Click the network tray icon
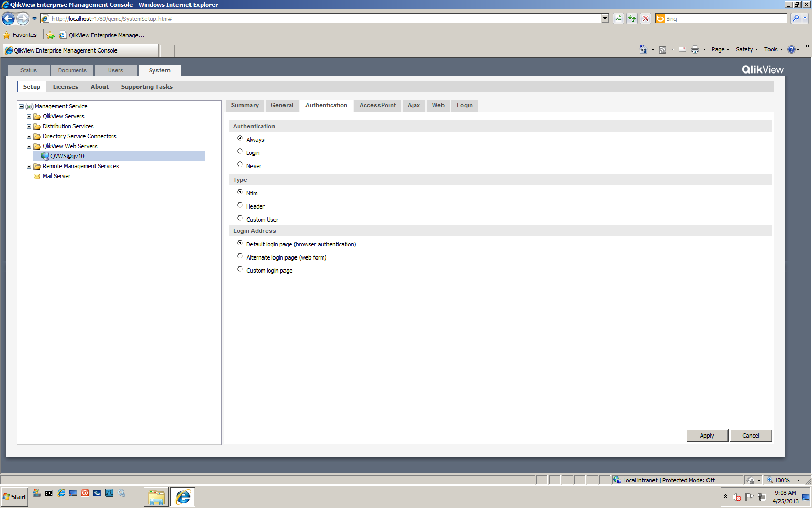 762,497
